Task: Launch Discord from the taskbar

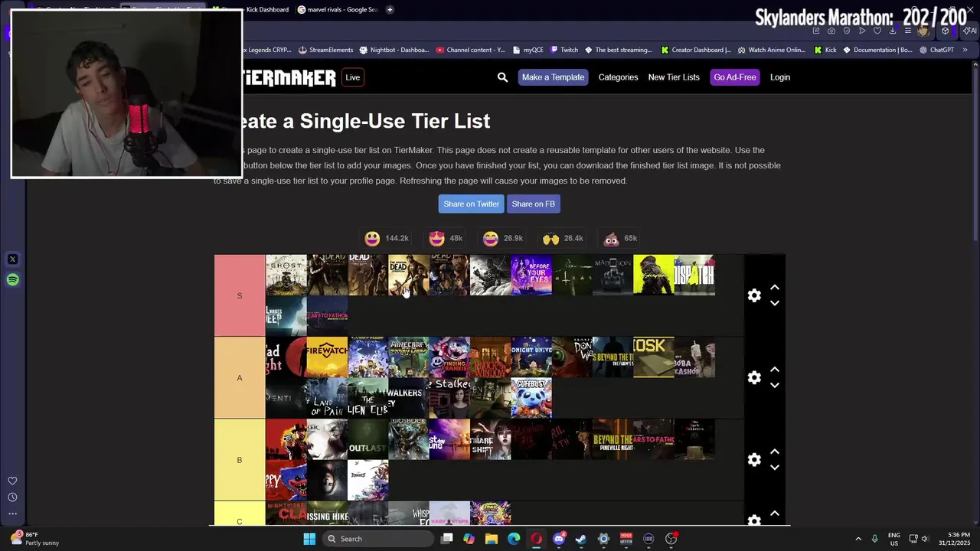Action: [x=559, y=539]
